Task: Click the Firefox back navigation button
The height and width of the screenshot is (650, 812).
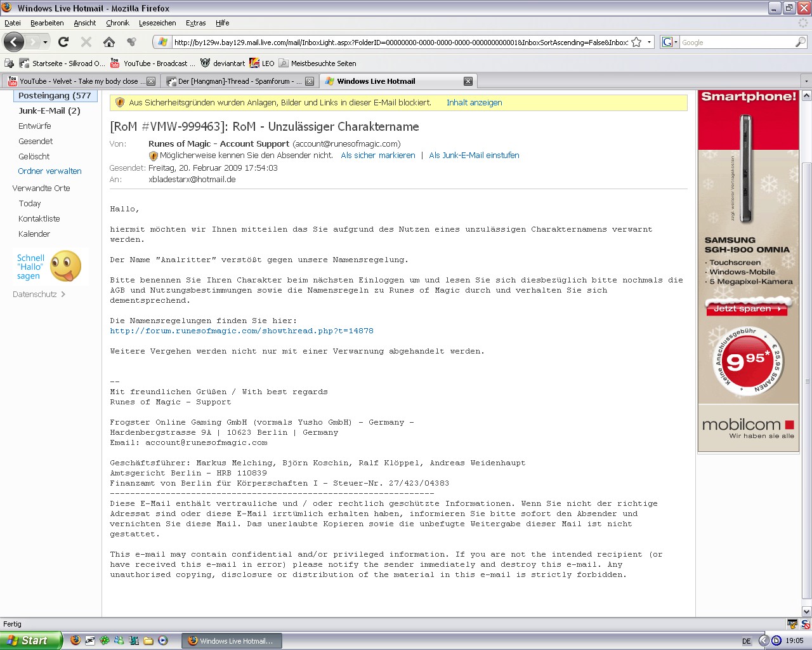Action: coord(14,43)
